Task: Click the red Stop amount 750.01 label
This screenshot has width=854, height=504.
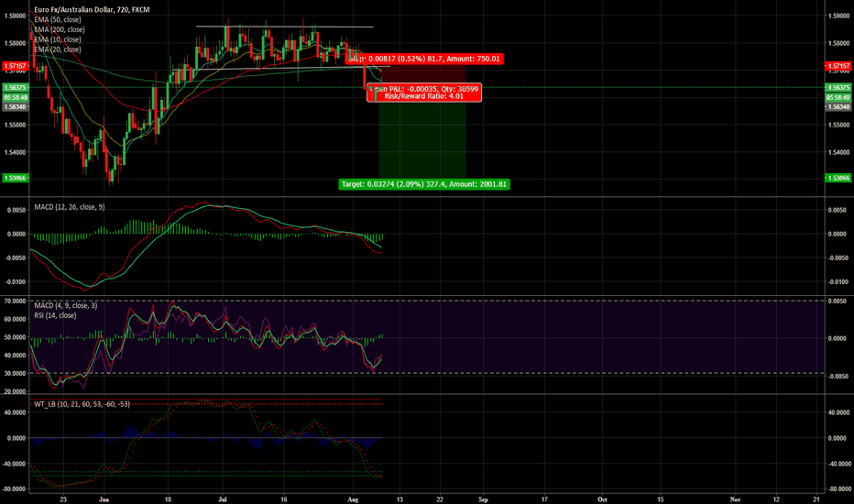Action: [425, 59]
